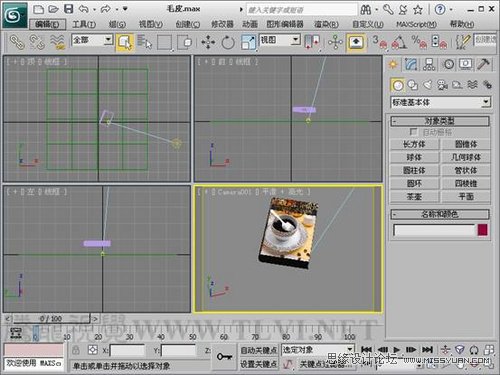The image size is (500, 375).
Task: Choose the Rectangular Selection Region icon
Action: click(165, 42)
